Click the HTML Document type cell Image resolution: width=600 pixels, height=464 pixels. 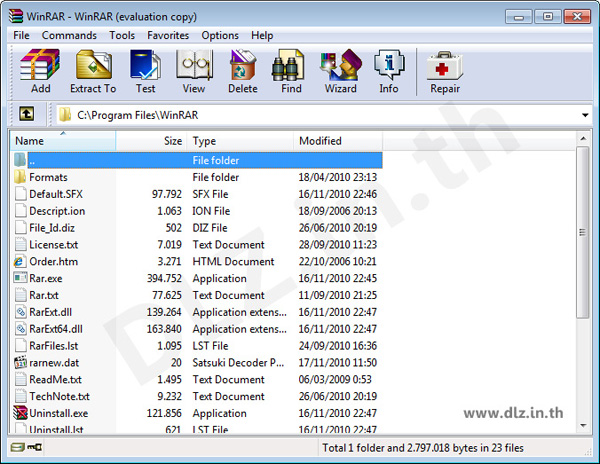pos(233,261)
